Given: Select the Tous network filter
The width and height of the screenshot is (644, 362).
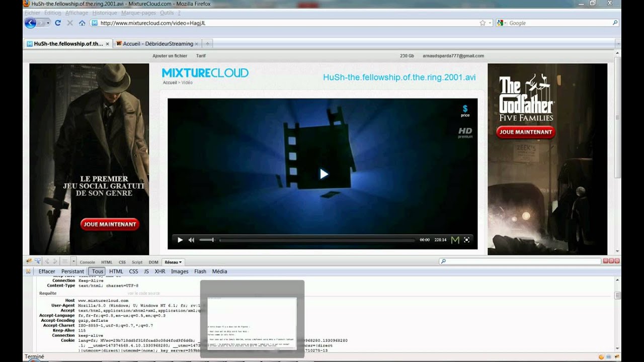Looking at the screenshot, I should 98,271.
